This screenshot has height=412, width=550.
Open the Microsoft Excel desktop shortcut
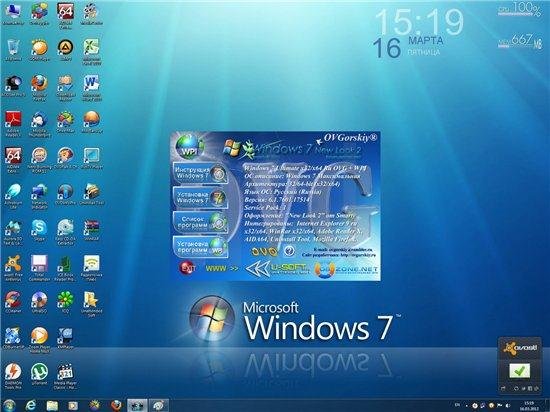click(91, 51)
